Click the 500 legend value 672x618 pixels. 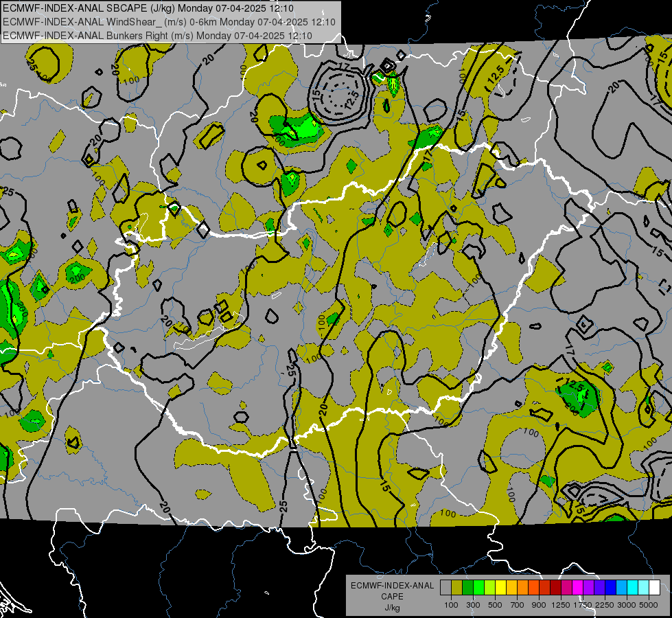point(495,605)
